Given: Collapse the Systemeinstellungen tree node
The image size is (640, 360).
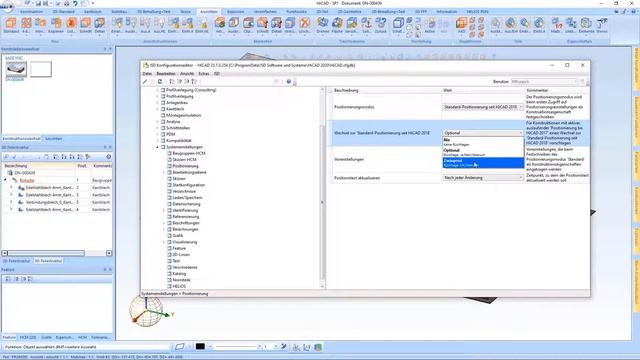Looking at the screenshot, I should pos(157,147).
